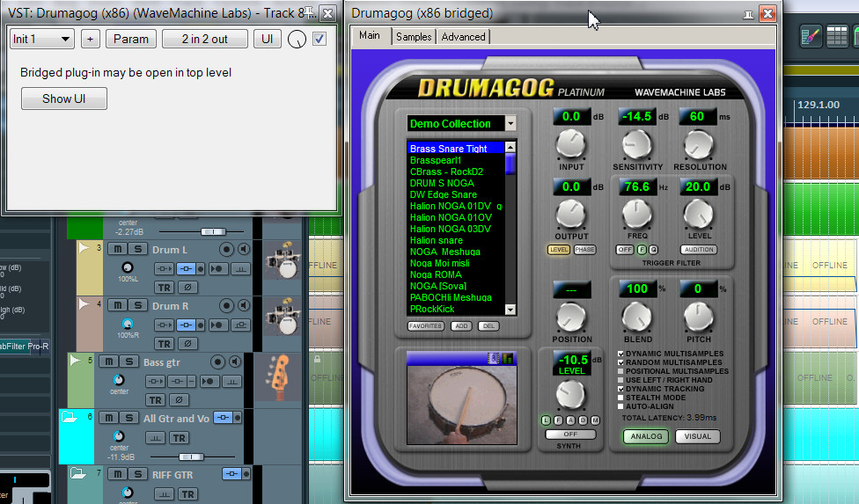Click the BLEND knob
Screen dimensions: 859x504
(637, 318)
